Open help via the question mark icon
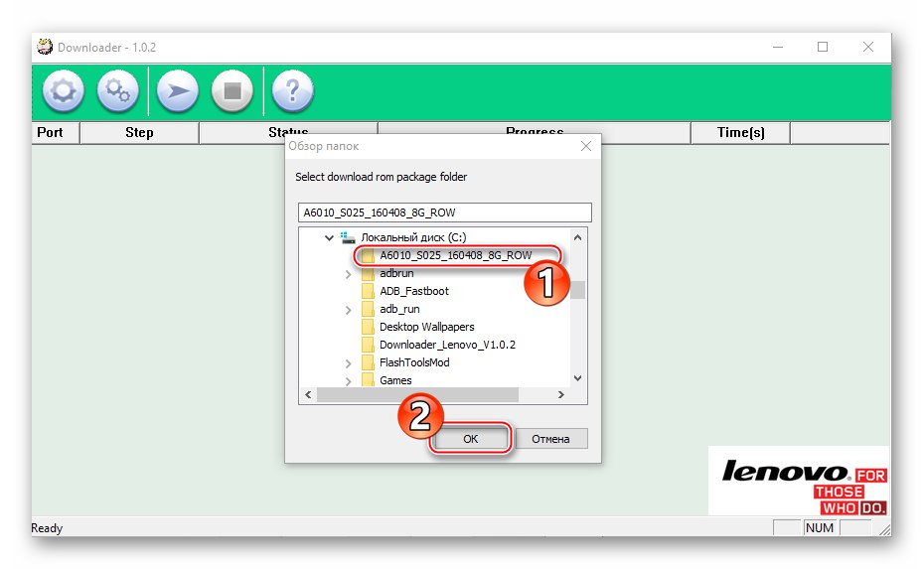This screenshot has height=569, width=924. (292, 91)
